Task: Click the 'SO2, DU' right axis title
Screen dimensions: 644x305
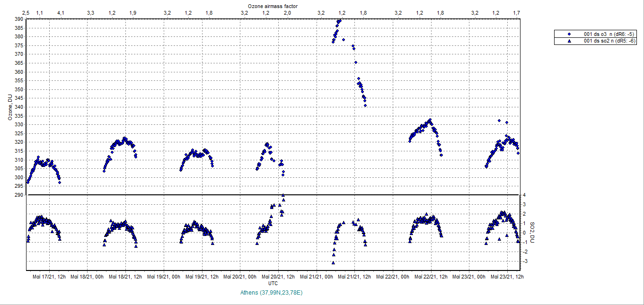Action: (532, 233)
